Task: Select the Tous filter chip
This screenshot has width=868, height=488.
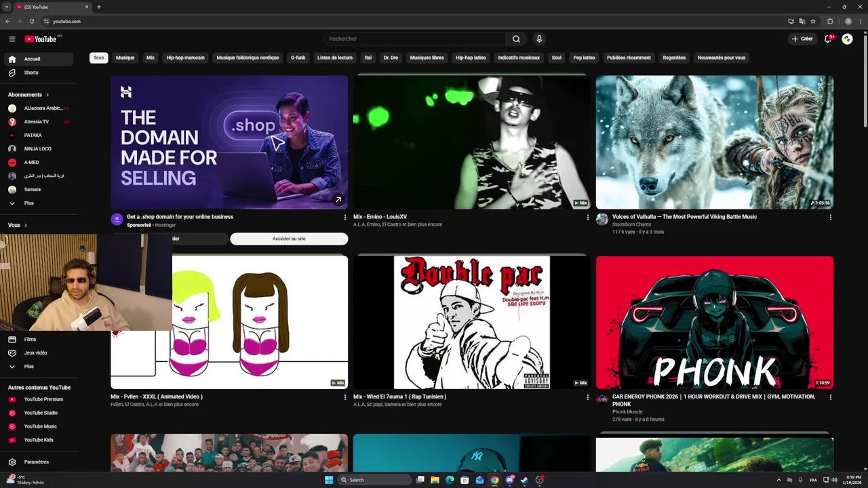Action: pos(99,58)
